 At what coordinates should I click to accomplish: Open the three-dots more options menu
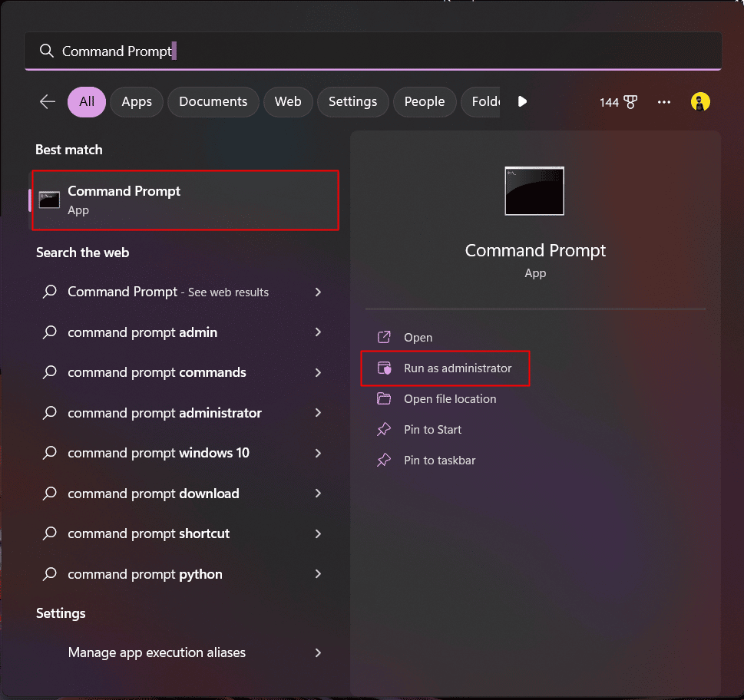coord(664,102)
